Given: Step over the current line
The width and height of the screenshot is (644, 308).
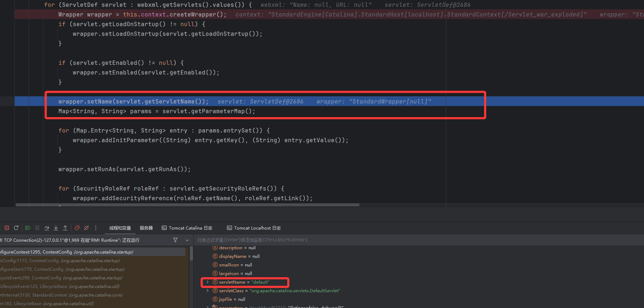Looking at the screenshot, I should pos(47,228).
